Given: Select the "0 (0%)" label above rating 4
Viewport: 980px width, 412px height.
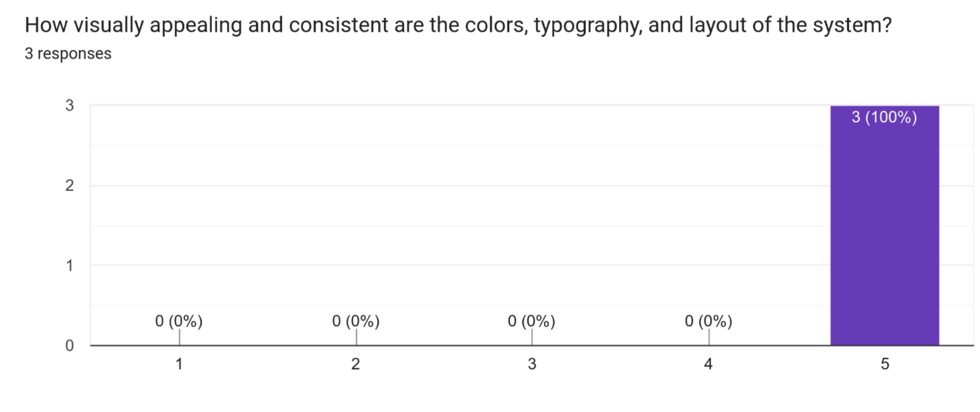Looking at the screenshot, I should coord(709,321).
